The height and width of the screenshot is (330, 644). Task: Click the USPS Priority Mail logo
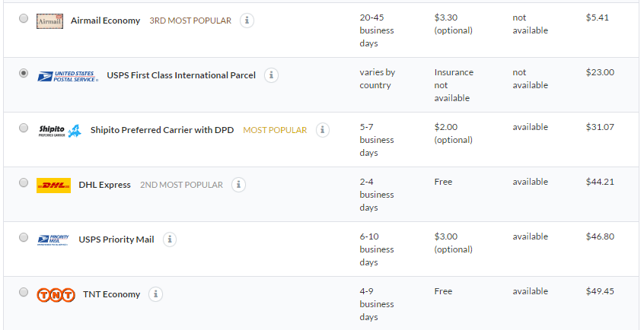[53, 240]
